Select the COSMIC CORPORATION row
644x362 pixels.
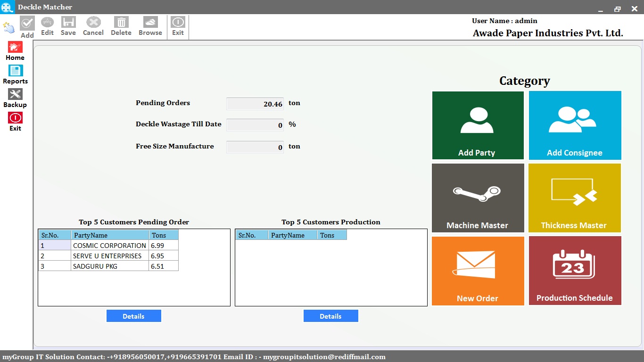tap(108, 245)
